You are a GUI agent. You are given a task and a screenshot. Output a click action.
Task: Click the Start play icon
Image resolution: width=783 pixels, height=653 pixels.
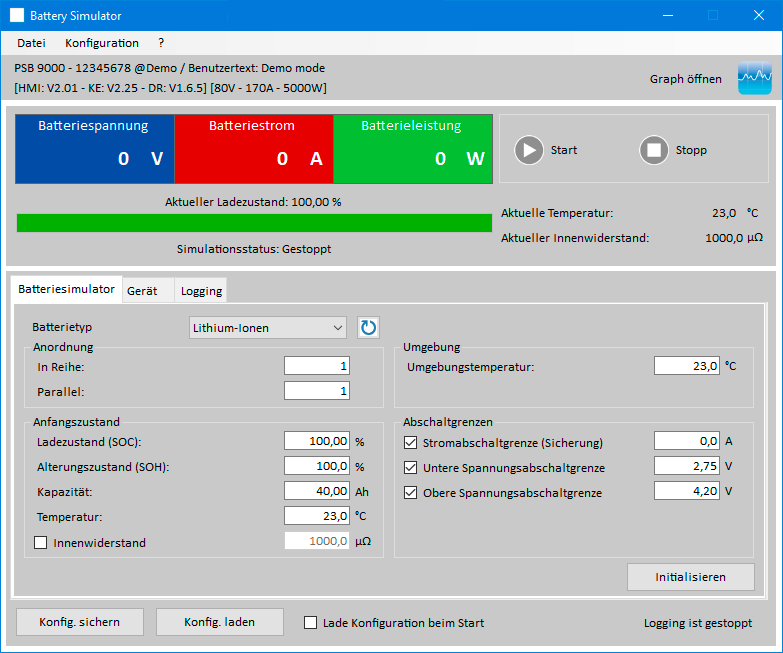coord(528,150)
